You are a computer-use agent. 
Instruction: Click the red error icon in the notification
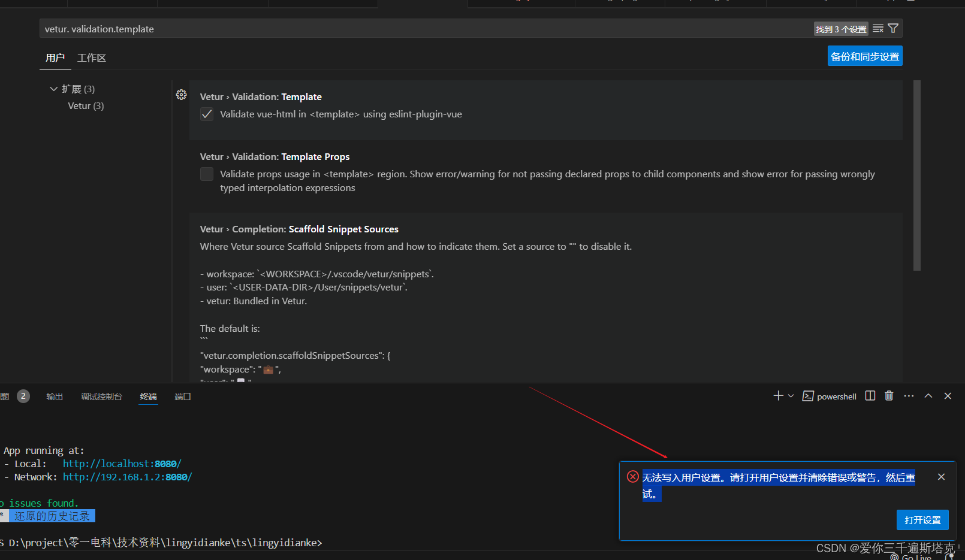point(632,477)
